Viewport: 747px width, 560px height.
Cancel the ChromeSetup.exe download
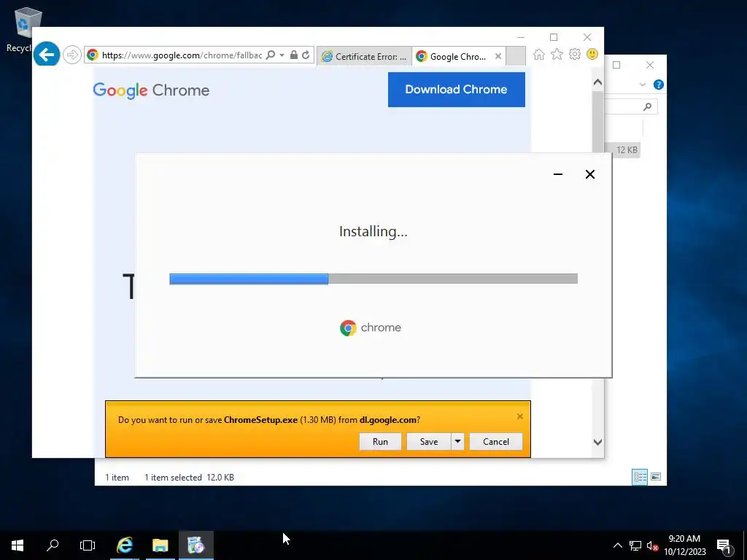pos(496,441)
